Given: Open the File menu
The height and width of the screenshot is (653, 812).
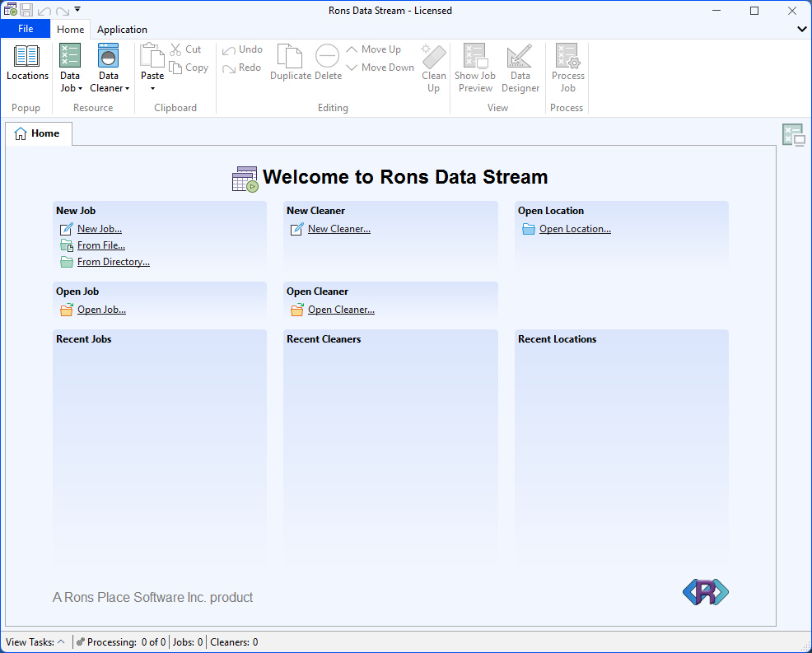Looking at the screenshot, I should pos(26,29).
